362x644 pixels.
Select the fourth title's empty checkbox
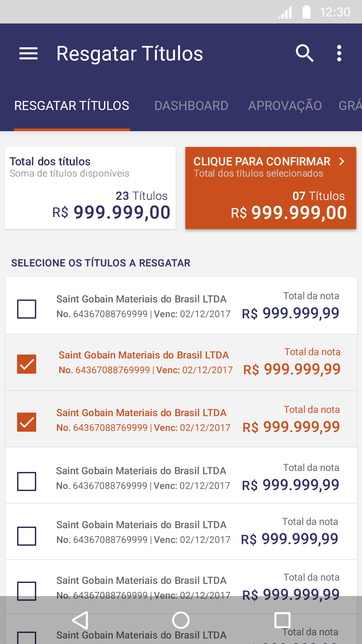tap(27, 481)
